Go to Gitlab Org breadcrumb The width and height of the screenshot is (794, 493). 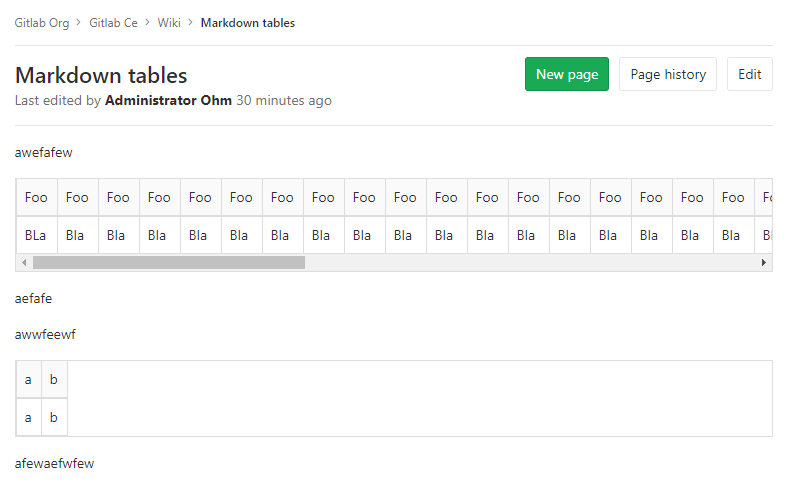click(42, 23)
